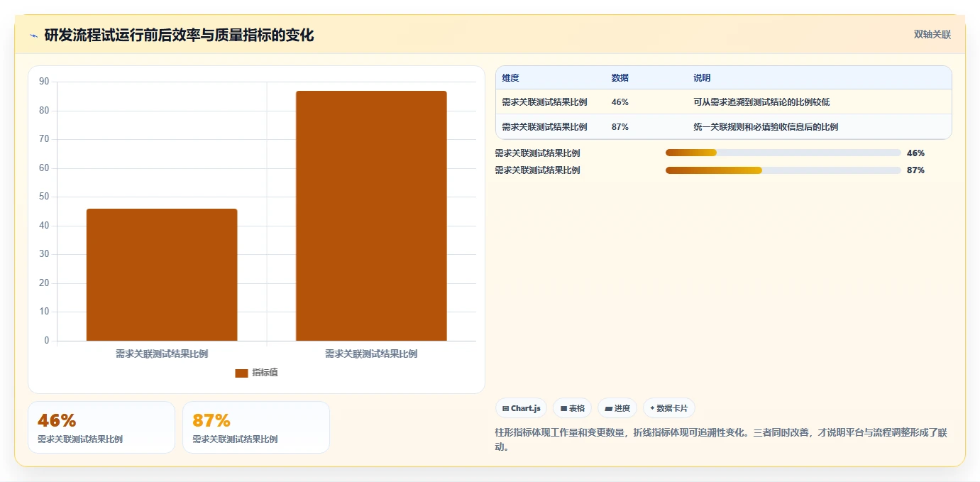Image resolution: width=980 pixels, height=482 pixels.
Task: Click the caption under the 87% card value
Action: pyautogui.click(x=235, y=439)
